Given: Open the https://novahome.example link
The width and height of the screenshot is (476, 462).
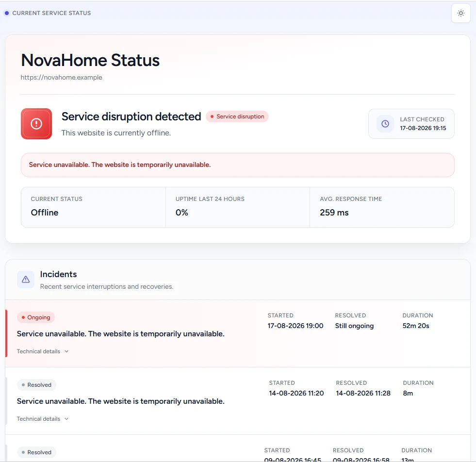Looking at the screenshot, I should click(61, 78).
